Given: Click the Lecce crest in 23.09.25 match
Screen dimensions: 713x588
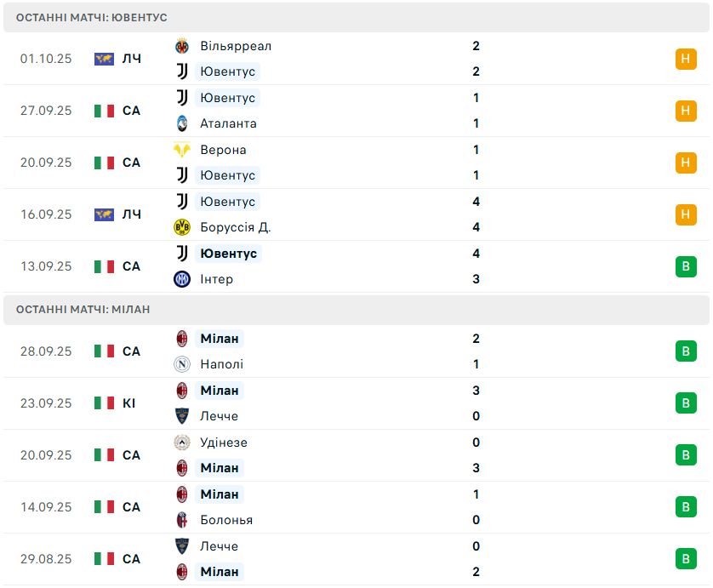Looking at the screenshot, I should (x=181, y=416).
